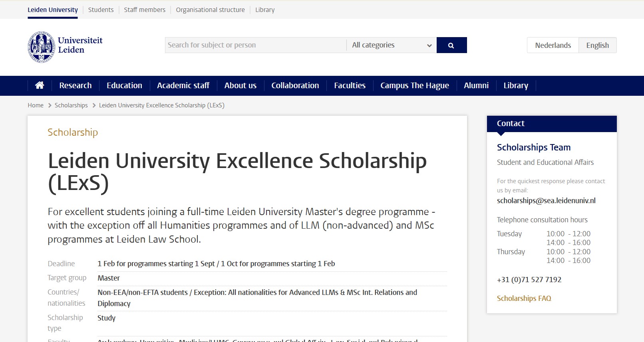644x342 pixels.
Task: Go to Staff members site link
Action: pos(145,10)
